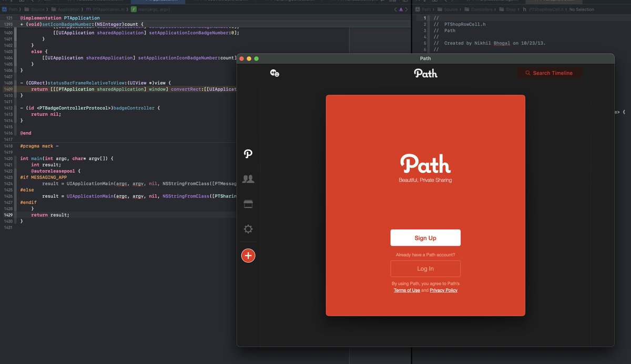Click the magnifier icon in Search Timeline
This screenshot has height=364, width=631.
[x=527, y=73]
